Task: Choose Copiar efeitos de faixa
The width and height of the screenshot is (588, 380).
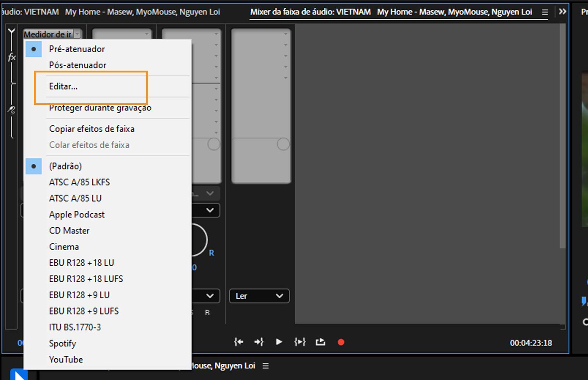Action: [107, 129]
